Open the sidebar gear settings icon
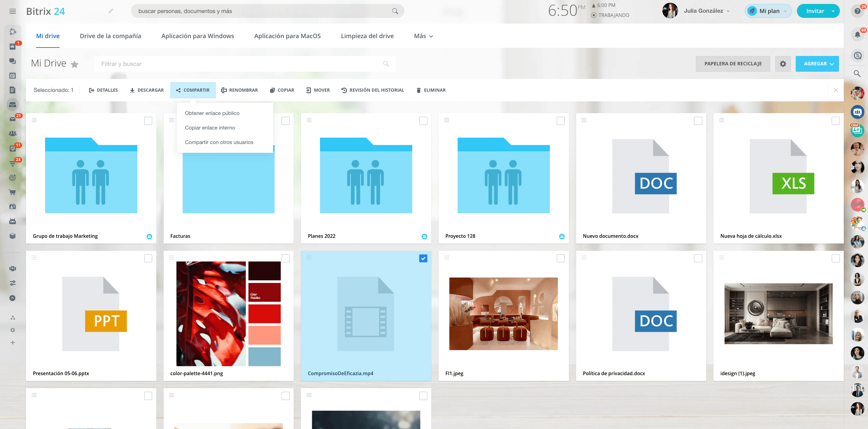 click(x=12, y=330)
